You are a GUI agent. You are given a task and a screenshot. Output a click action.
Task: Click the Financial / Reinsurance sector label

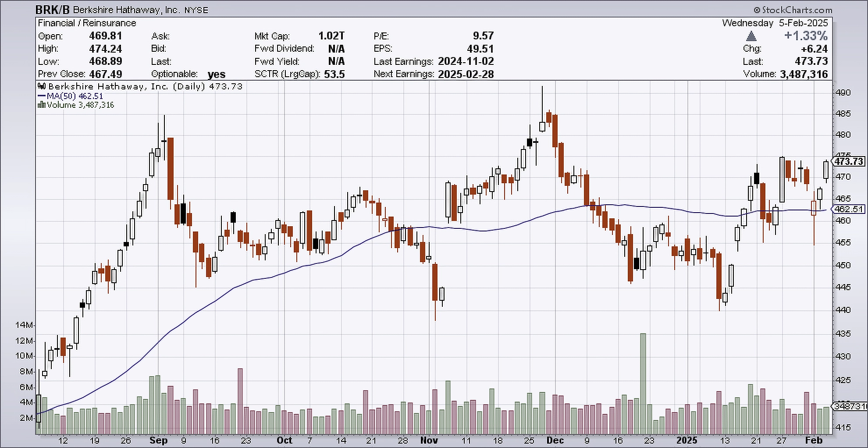coord(87,23)
